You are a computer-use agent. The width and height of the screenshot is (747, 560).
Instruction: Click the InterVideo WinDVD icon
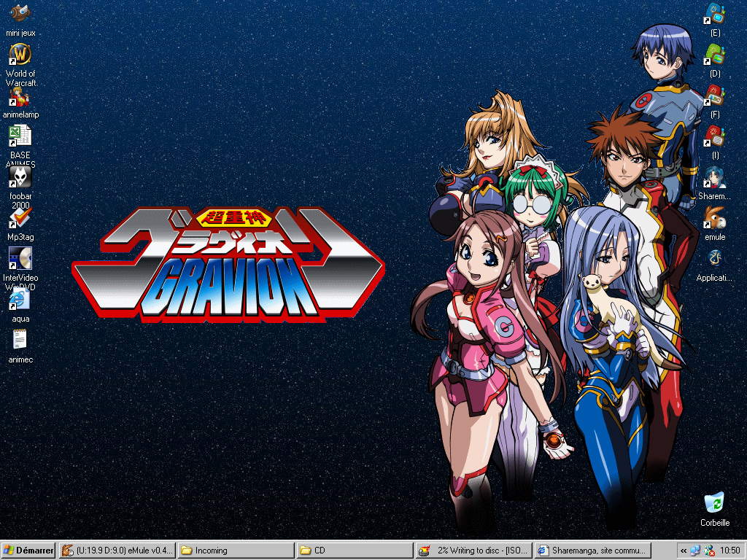tap(20, 268)
